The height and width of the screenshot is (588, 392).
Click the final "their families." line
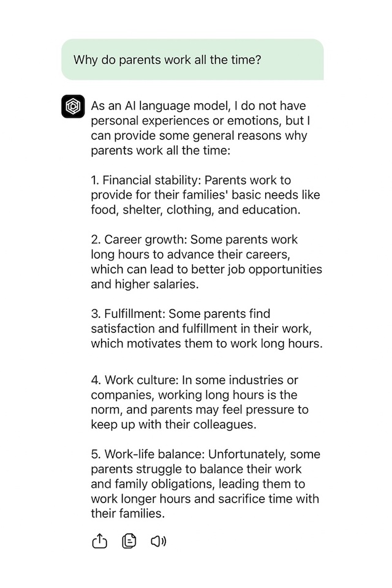coord(128,513)
